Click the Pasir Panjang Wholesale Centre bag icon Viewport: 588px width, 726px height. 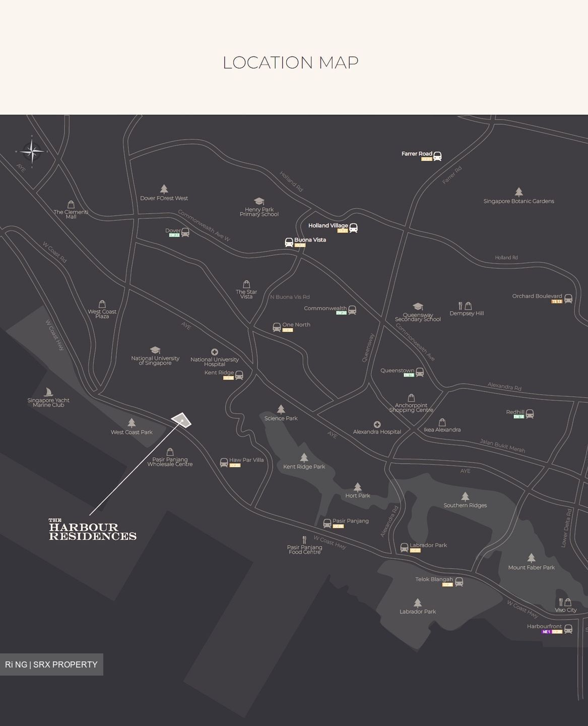point(170,452)
